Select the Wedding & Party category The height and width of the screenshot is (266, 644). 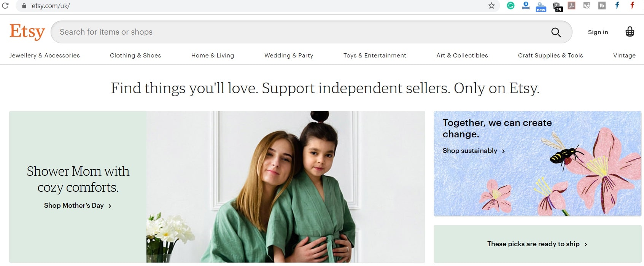click(x=289, y=56)
